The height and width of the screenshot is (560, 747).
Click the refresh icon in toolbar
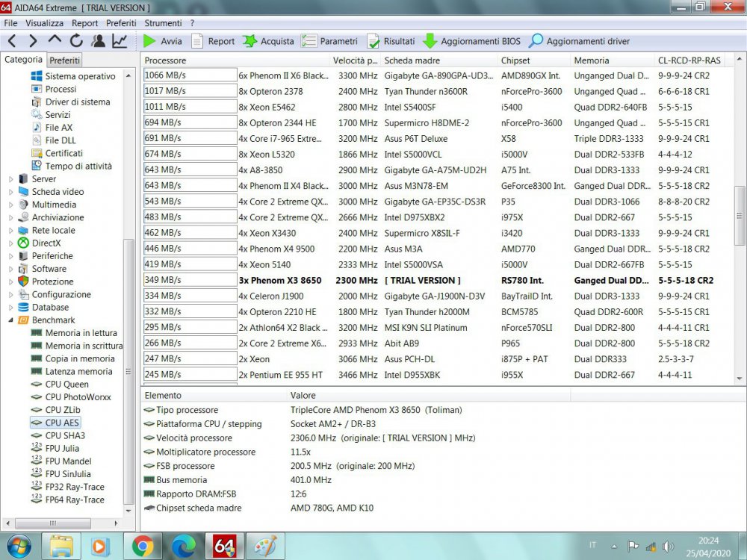(x=76, y=41)
